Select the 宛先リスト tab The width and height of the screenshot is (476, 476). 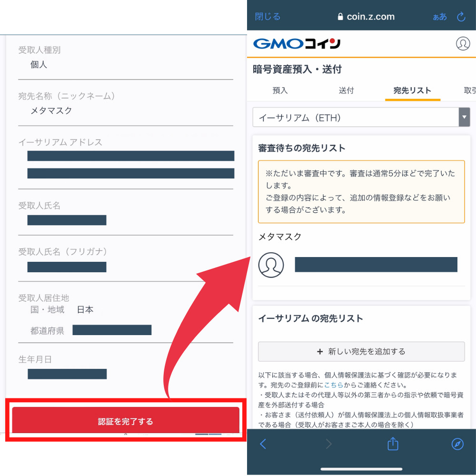pyautogui.click(x=412, y=90)
